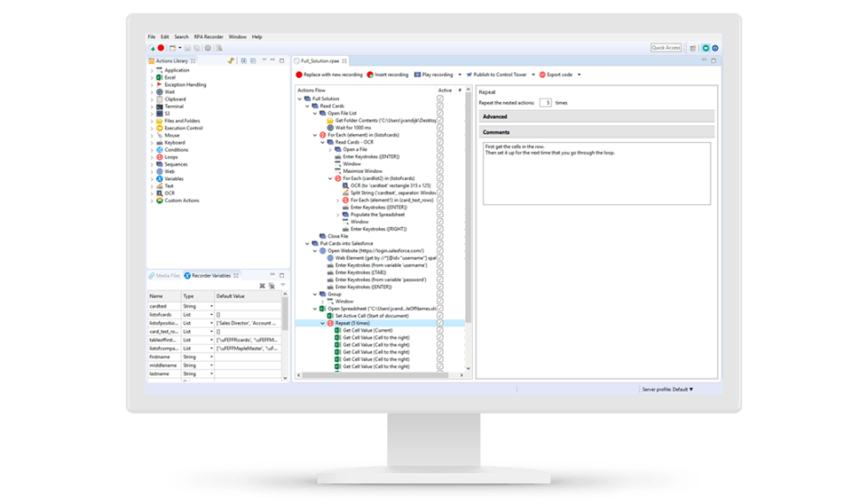The image size is (868, 503).
Task: Click expand-all icon in Actions Library header
Action: pyautogui.click(x=243, y=61)
